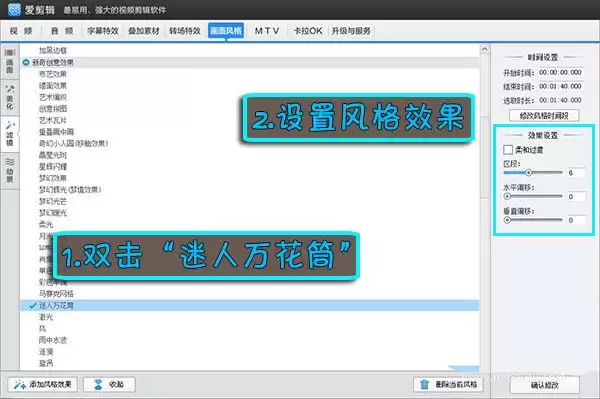Image resolution: width=600 pixels, height=399 pixels.
Task: Click the 区段 slider handle
Action: (x=528, y=173)
